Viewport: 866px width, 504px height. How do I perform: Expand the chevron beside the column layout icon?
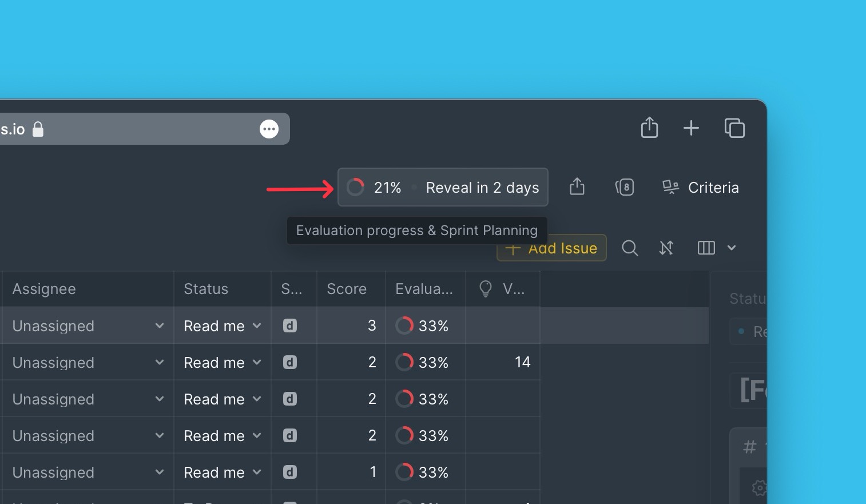732,248
